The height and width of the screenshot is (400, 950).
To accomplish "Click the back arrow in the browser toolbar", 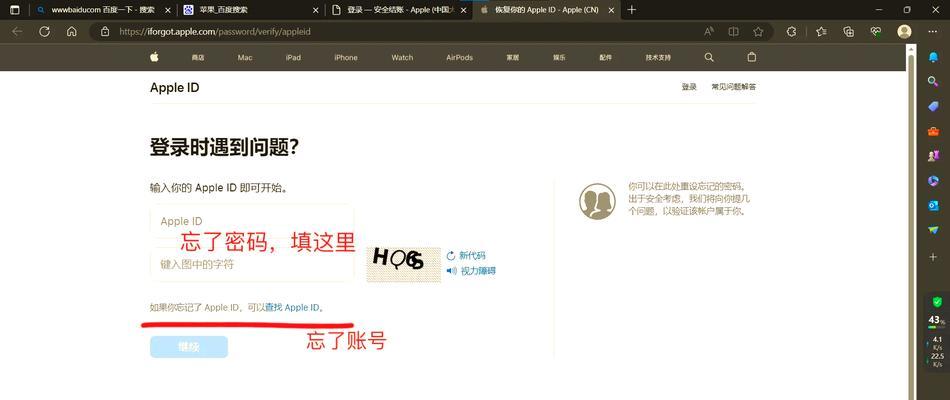I will click(17, 32).
